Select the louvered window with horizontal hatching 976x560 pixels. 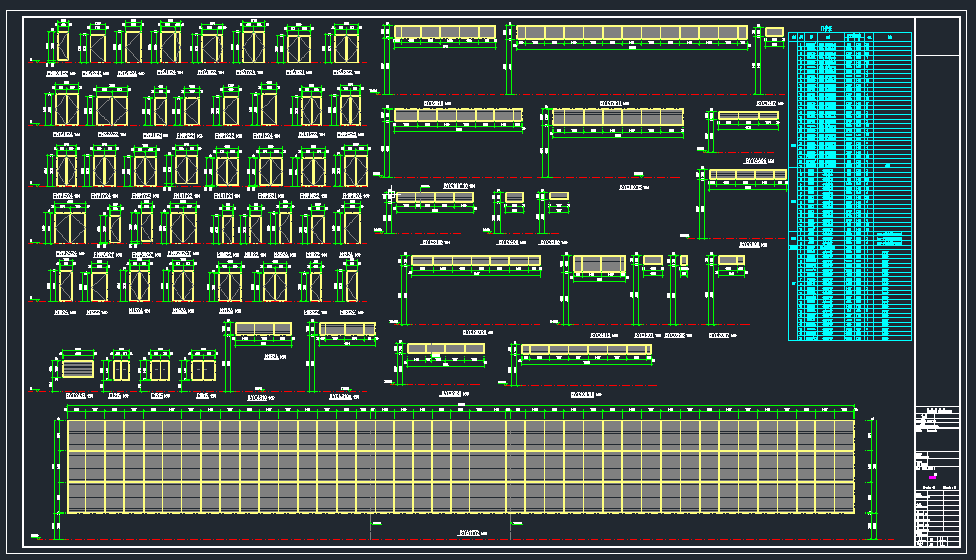coord(77,369)
